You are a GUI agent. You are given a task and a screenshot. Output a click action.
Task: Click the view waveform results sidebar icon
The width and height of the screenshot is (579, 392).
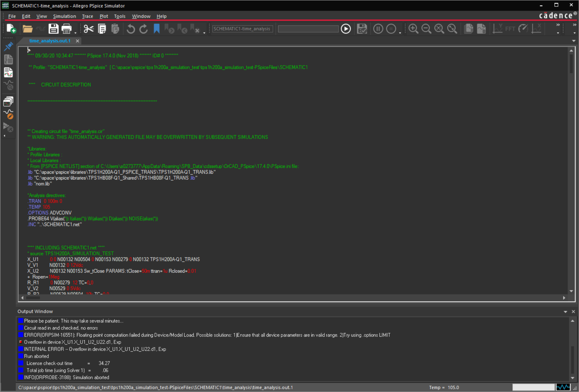tap(8, 85)
